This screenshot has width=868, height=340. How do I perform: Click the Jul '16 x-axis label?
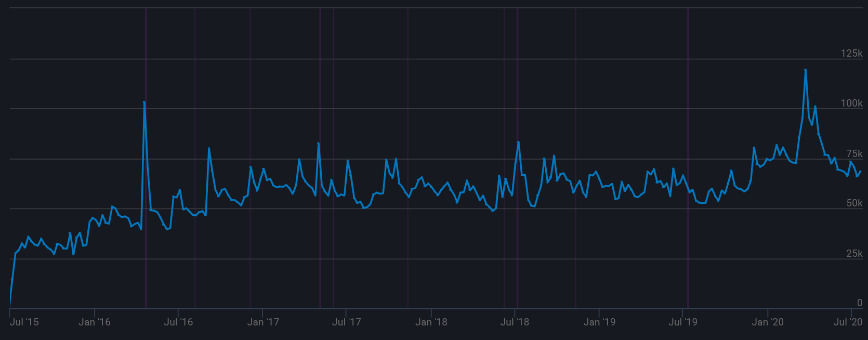coord(178,322)
